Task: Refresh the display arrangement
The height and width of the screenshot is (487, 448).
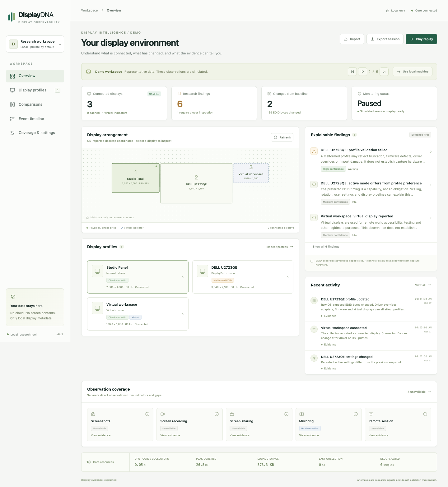Action: 282,137
